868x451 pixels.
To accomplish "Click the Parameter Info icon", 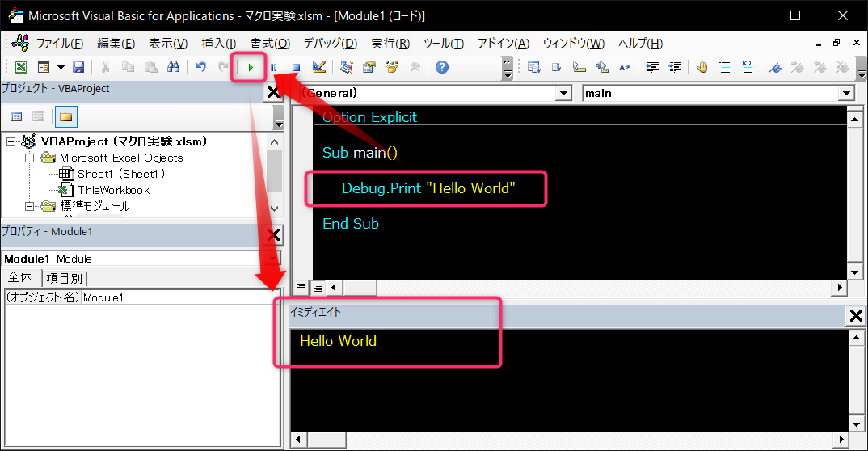I will point(602,68).
